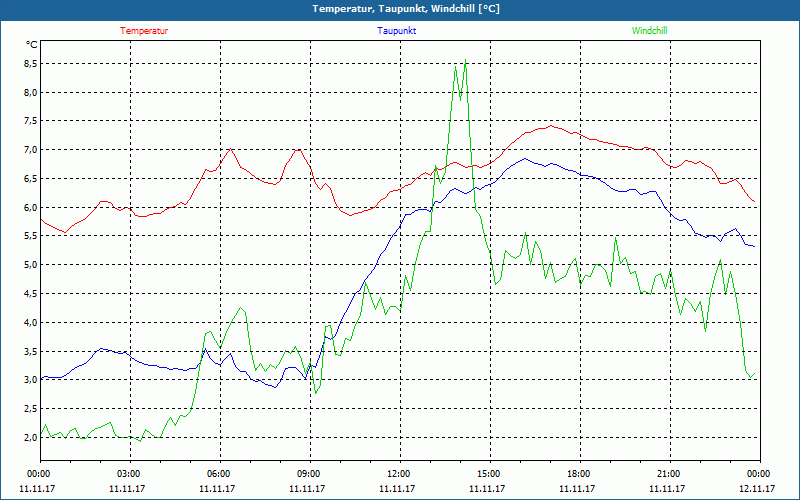Click the blue Taupunkt legend label

tap(396, 31)
